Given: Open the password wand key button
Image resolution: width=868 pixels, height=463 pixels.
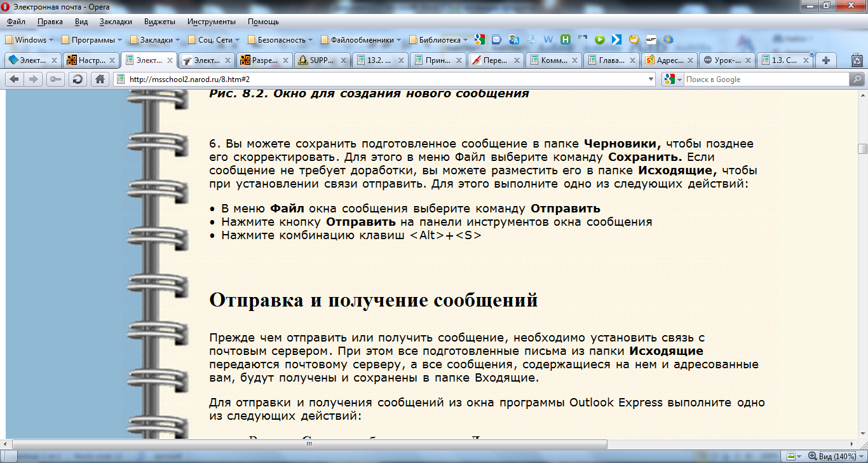Looking at the screenshot, I should [56, 79].
